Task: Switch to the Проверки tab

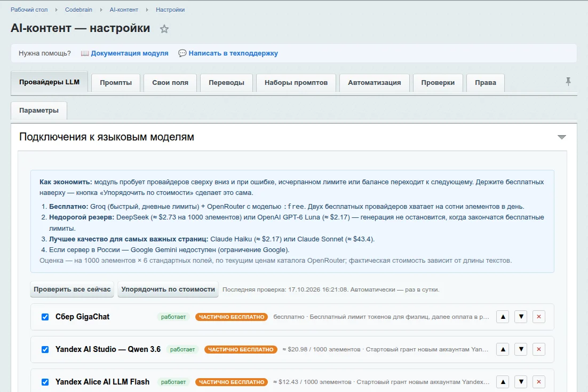Action: (x=438, y=83)
